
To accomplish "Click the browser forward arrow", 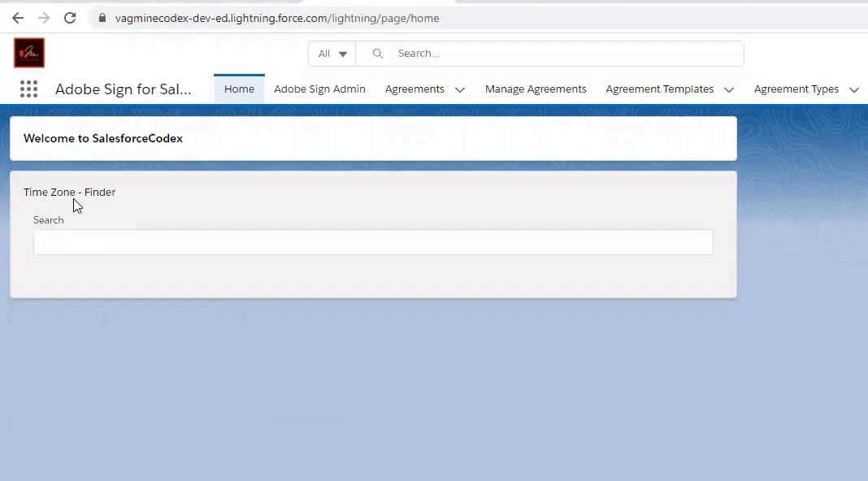I will [44, 18].
